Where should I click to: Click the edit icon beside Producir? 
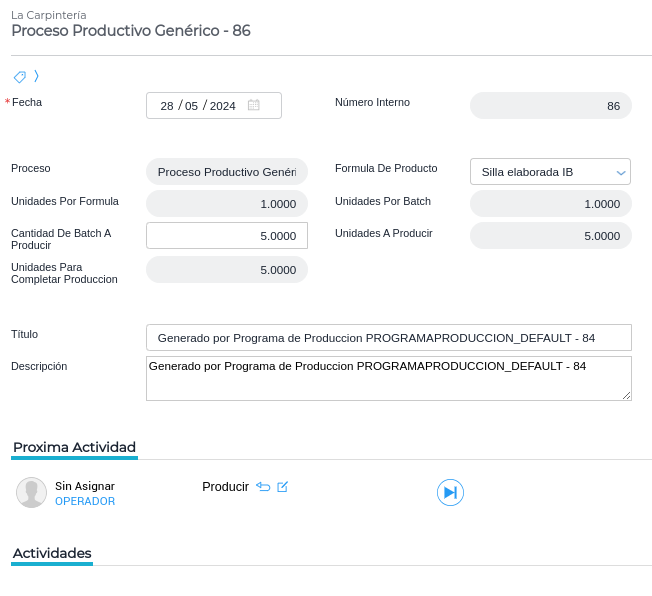(283, 487)
